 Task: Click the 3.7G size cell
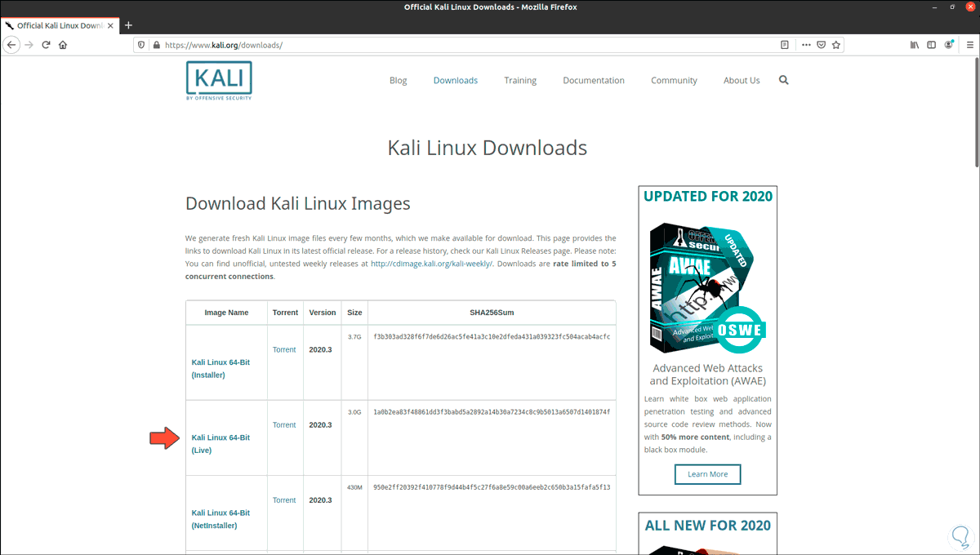tap(354, 336)
